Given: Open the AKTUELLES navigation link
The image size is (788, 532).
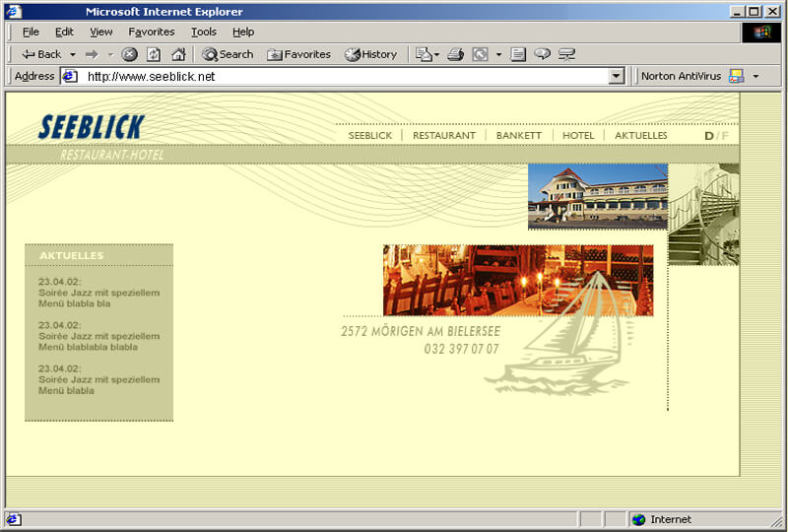Looking at the screenshot, I should [641, 135].
